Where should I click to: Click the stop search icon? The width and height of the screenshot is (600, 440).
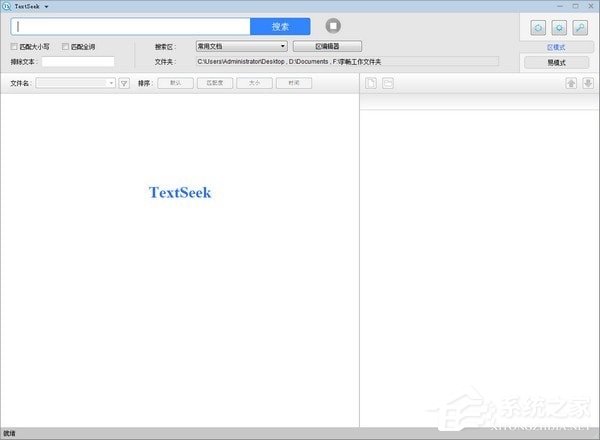pyautogui.click(x=333, y=26)
